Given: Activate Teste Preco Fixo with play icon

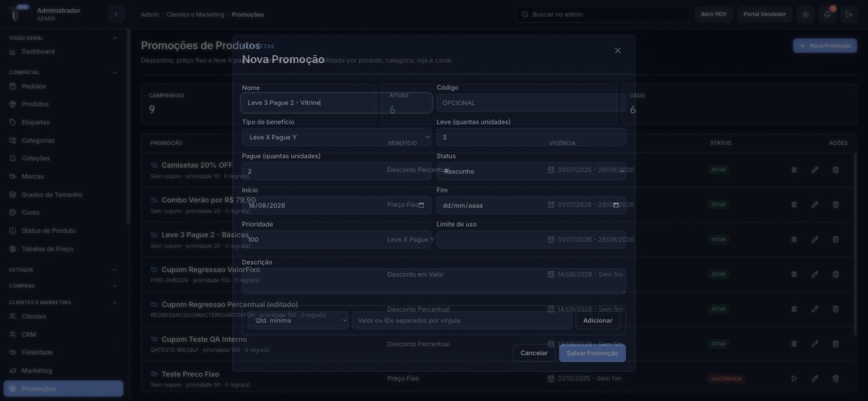Looking at the screenshot, I should click(x=794, y=379).
